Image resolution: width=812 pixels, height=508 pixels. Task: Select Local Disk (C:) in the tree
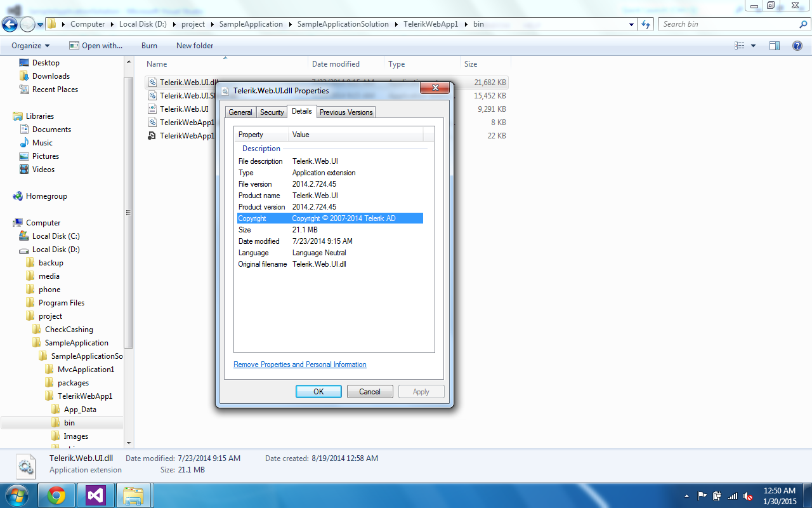point(56,236)
